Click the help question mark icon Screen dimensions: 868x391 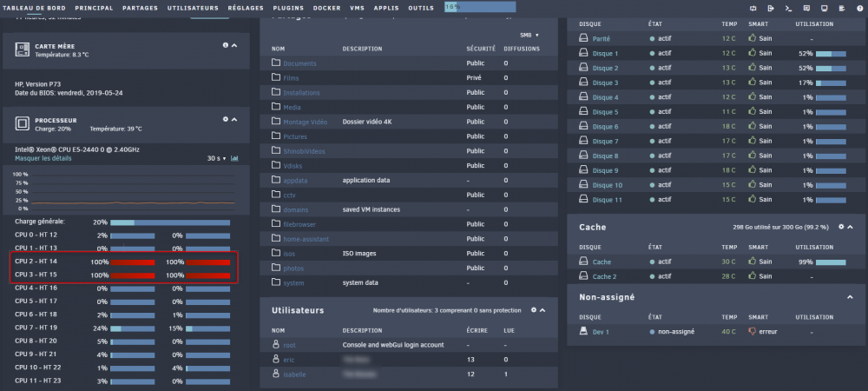click(x=859, y=9)
